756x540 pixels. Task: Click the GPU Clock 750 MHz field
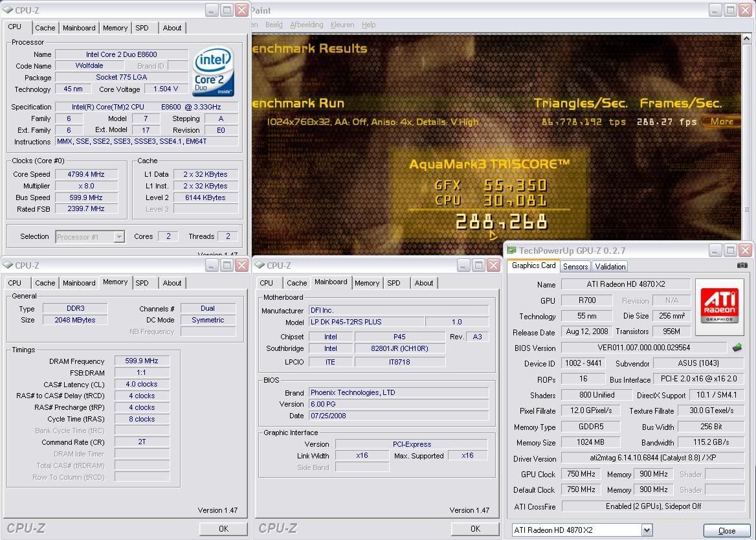click(x=581, y=474)
